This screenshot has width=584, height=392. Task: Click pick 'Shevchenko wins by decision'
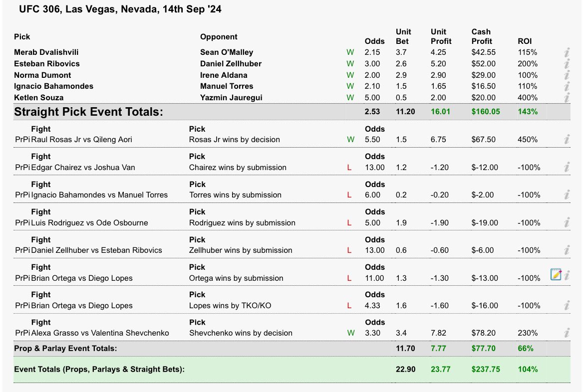(241, 333)
